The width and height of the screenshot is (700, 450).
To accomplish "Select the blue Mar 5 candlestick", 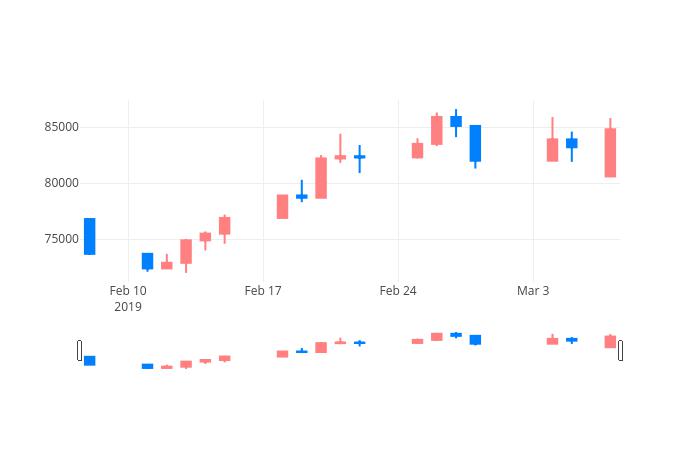I will [572, 143].
